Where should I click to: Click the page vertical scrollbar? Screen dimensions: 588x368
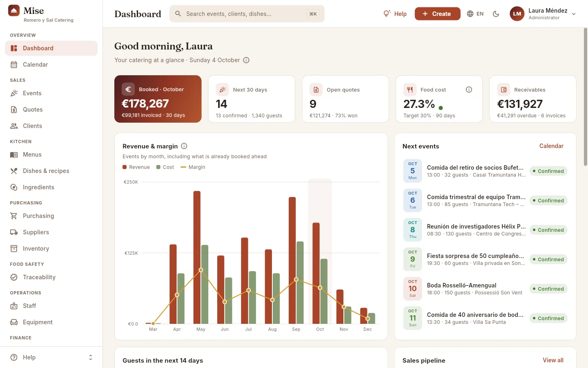[586, 97]
